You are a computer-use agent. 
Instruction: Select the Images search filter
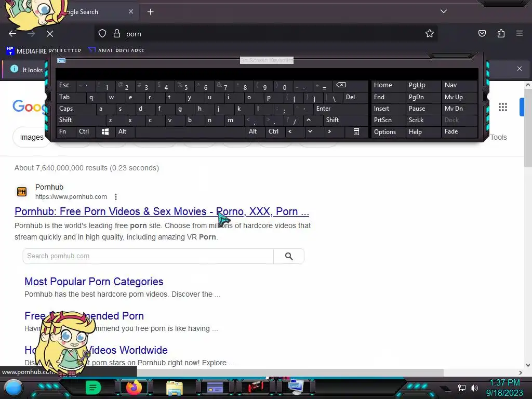point(32,137)
